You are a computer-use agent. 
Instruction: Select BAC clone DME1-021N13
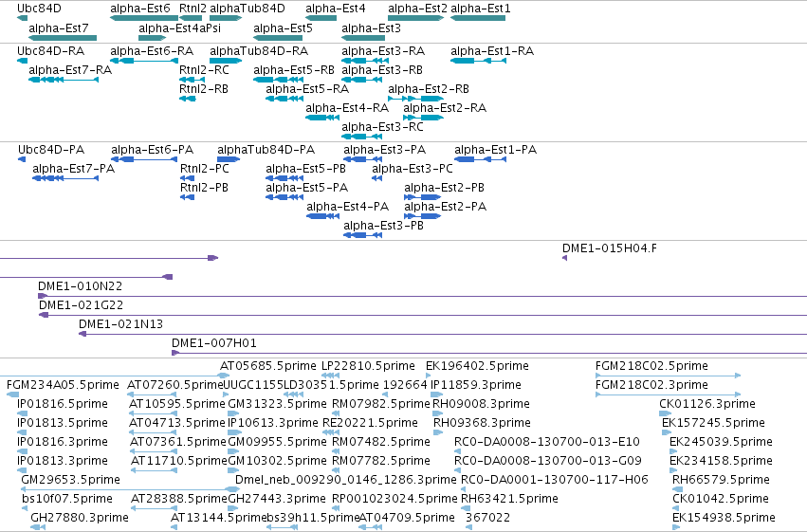443,334
